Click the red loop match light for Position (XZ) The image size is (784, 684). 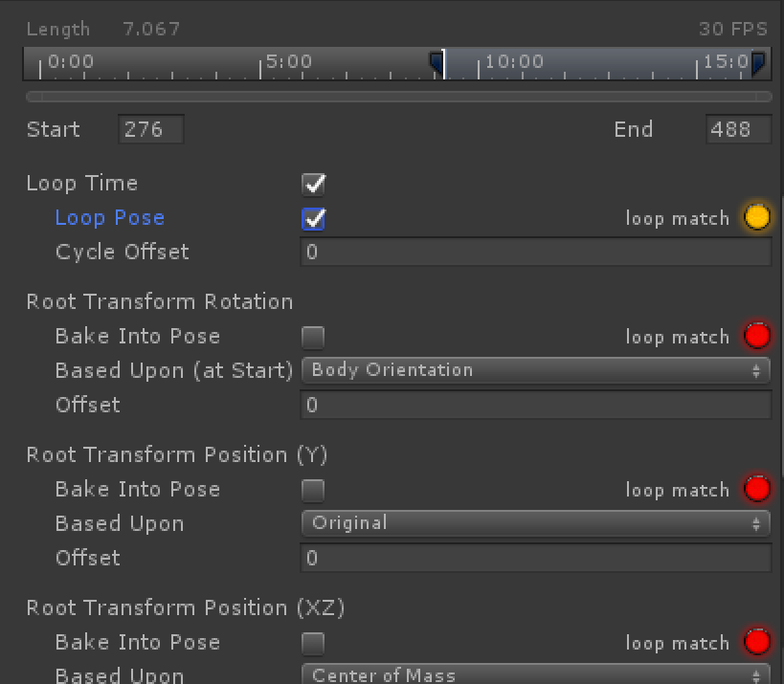pyautogui.click(x=756, y=642)
